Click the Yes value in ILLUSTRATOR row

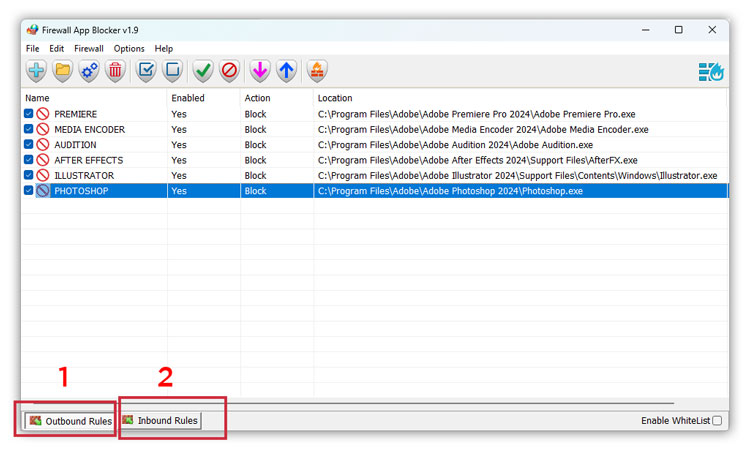tap(179, 175)
